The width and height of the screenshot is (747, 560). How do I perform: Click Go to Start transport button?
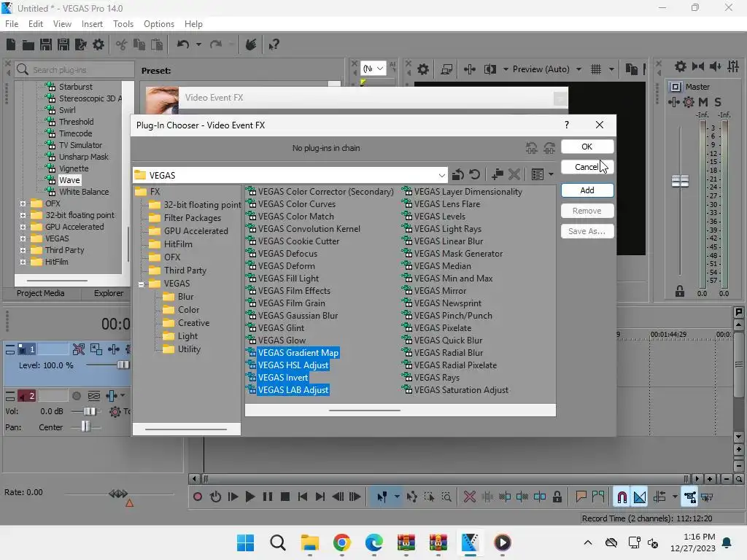303,497
